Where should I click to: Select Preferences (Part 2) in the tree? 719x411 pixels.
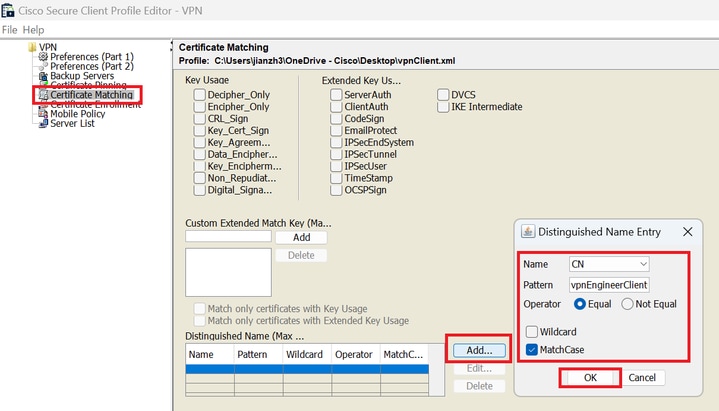(x=92, y=66)
